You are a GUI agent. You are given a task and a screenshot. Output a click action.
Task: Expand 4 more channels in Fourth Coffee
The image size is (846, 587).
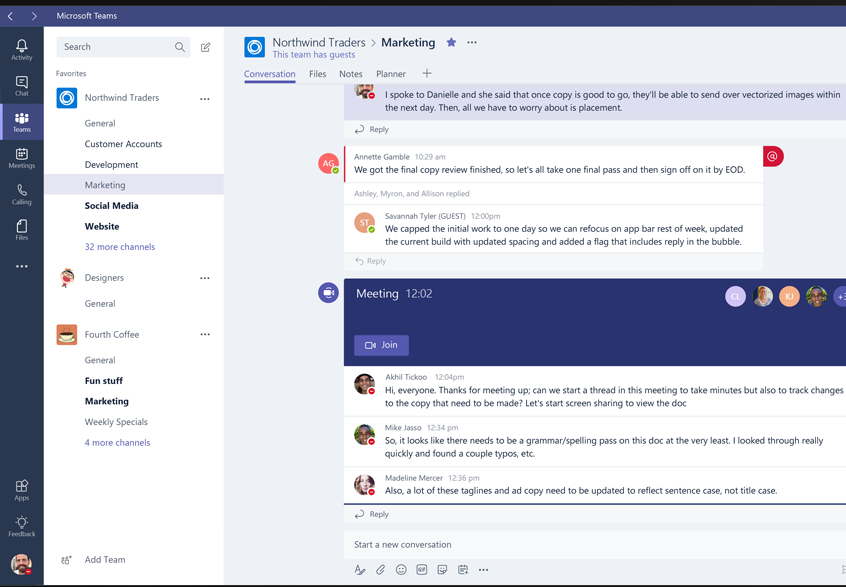point(118,442)
